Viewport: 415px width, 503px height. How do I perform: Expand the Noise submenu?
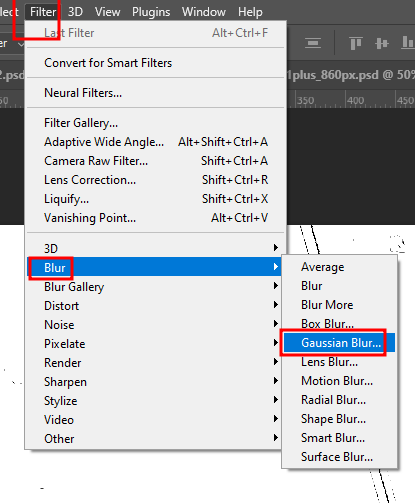pos(155,324)
